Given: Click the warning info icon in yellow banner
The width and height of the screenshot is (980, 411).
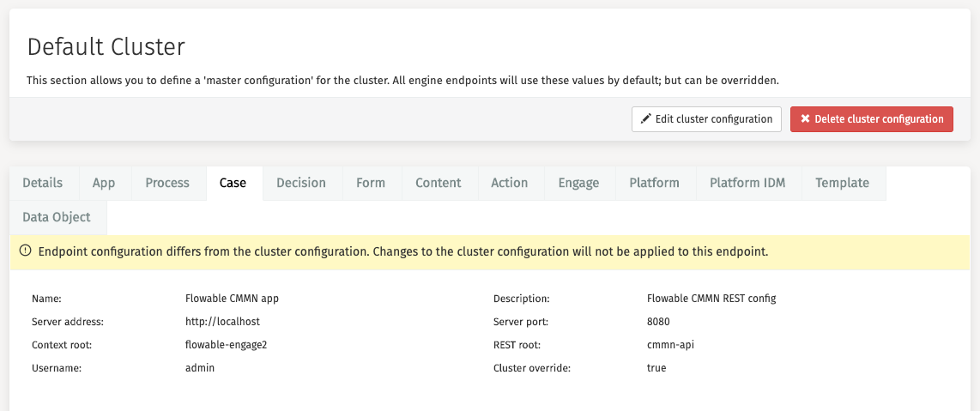Looking at the screenshot, I should click(x=25, y=251).
